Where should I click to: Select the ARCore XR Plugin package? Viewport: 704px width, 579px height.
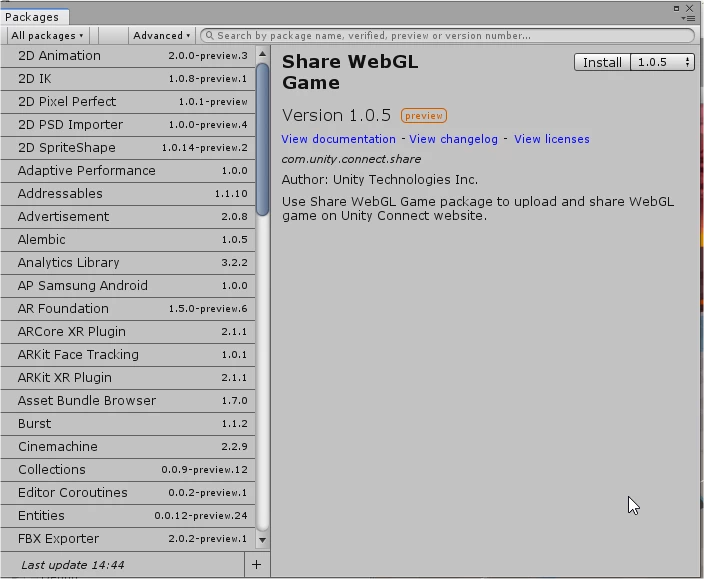(128, 332)
